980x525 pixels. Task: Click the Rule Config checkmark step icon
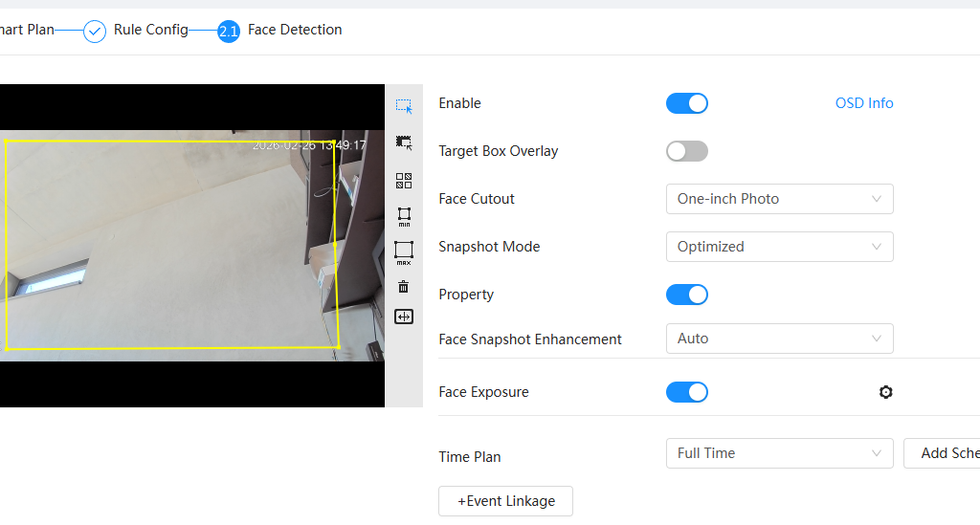click(95, 32)
